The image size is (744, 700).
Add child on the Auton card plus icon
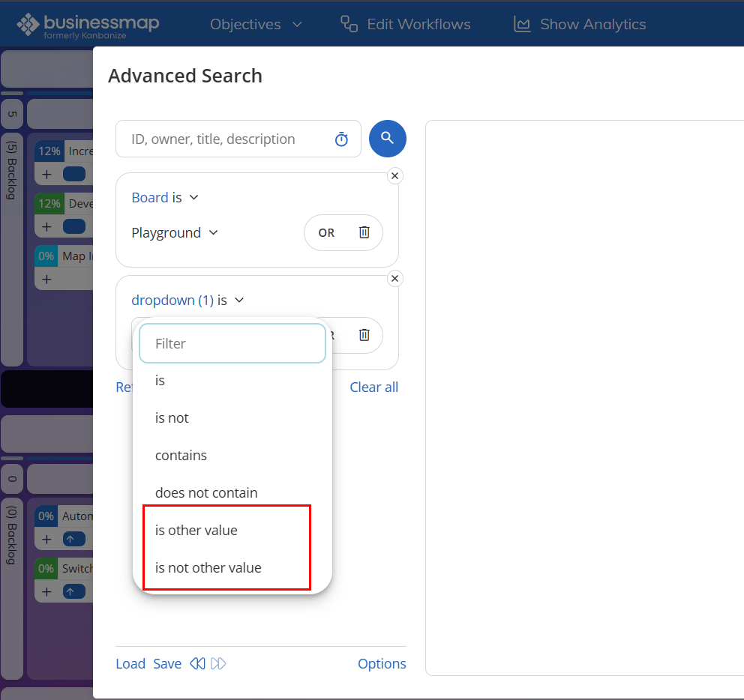click(x=46, y=539)
